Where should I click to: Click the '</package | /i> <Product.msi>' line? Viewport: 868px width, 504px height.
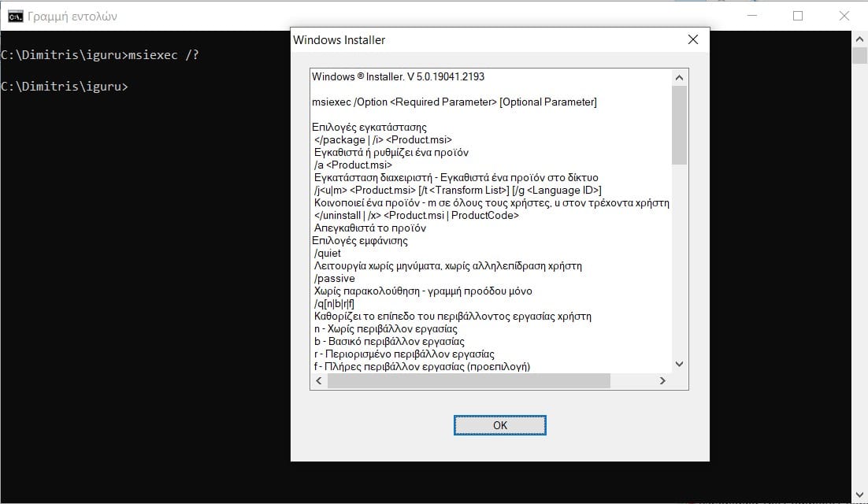[x=383, y=140]
